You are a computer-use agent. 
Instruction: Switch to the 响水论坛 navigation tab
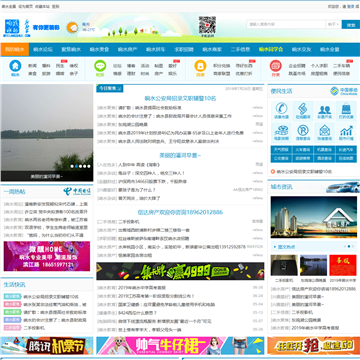click(43, 49)
